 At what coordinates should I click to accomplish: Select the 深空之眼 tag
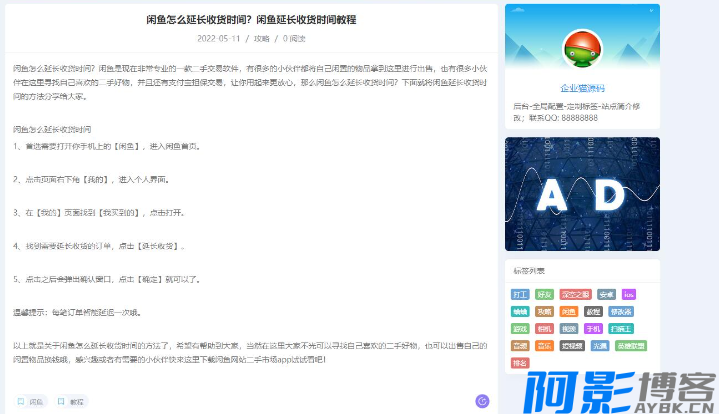tap(575, 294)
